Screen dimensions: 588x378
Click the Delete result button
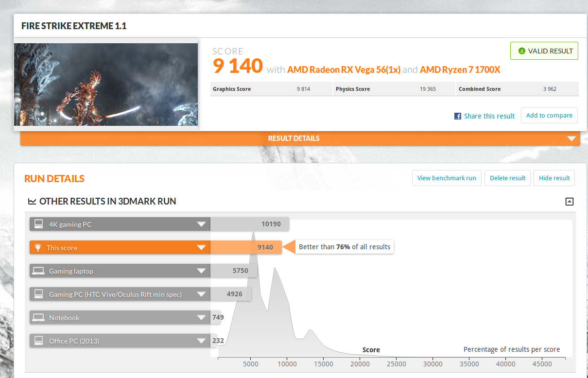coord(507,178)
